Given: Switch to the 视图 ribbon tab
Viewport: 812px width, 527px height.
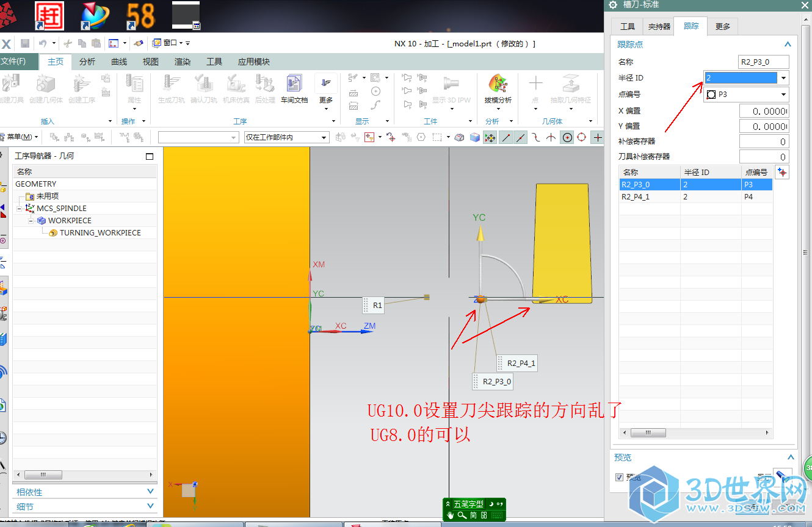Looking at the screenshot, I should tap(151, 62).
